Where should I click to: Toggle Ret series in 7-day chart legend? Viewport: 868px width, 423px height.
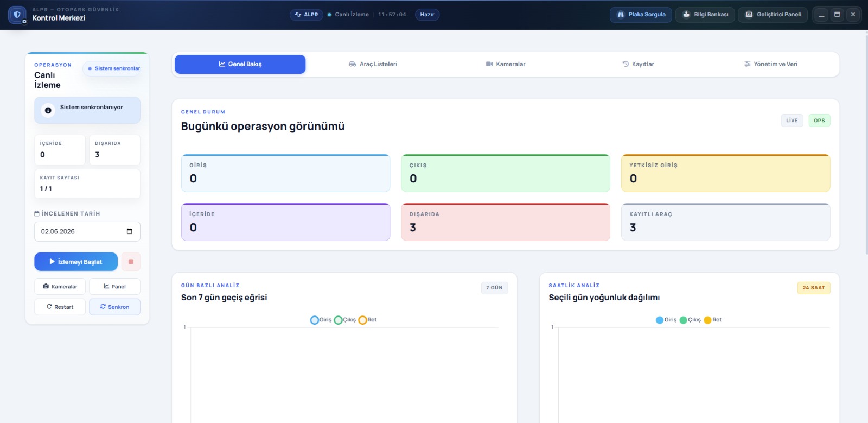[x=367, y=320]
